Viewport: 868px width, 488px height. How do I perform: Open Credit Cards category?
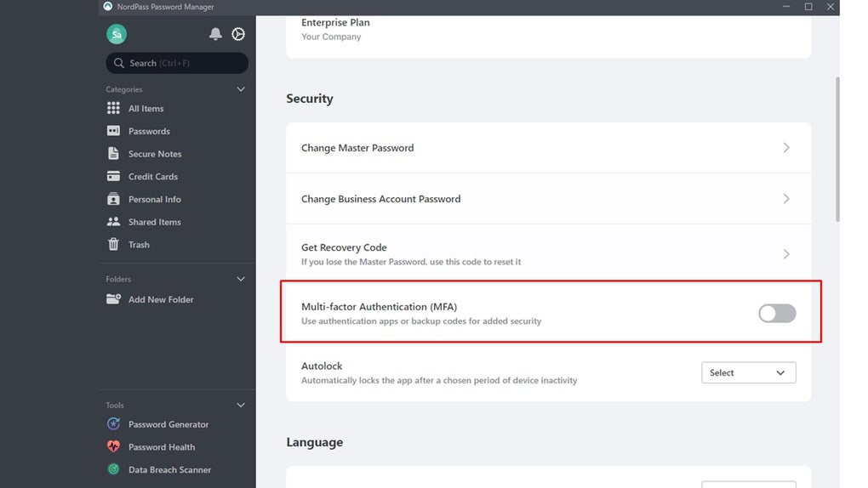tap(153, 177)
